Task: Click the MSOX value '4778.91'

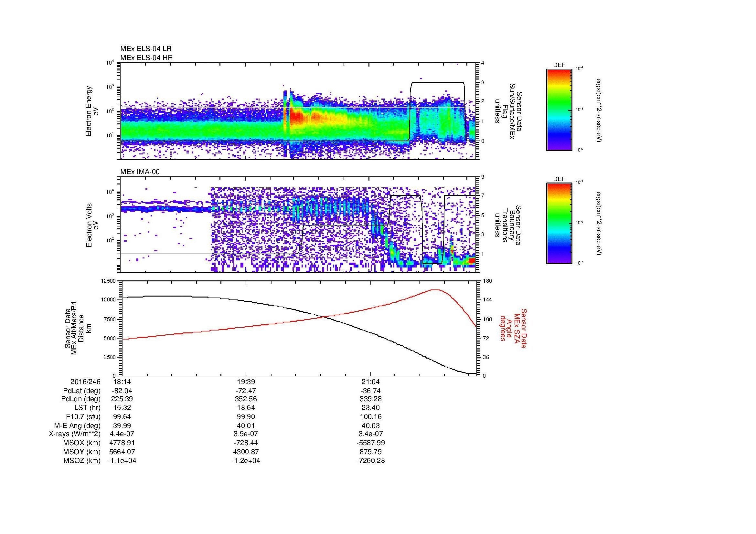Action: 122,443
